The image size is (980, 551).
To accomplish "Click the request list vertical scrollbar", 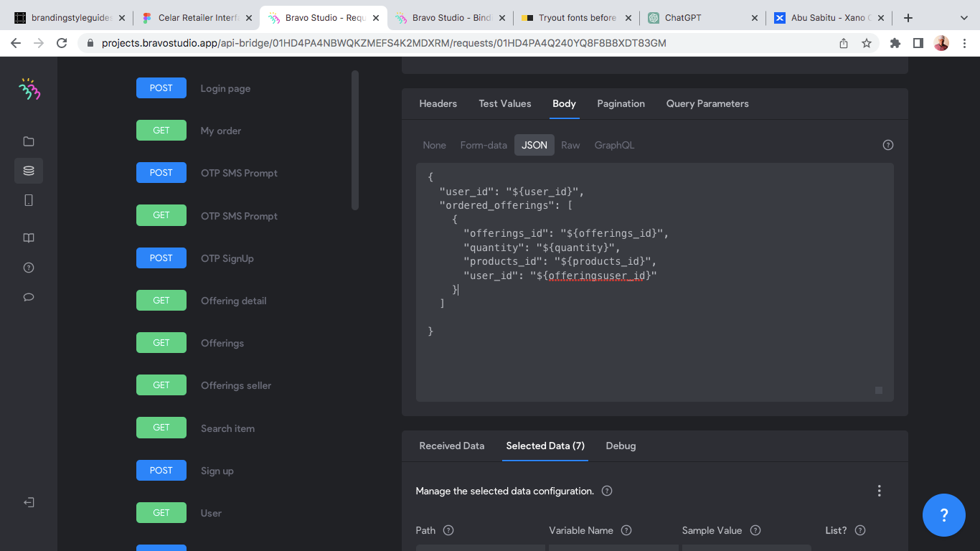I will pos(355,140).
